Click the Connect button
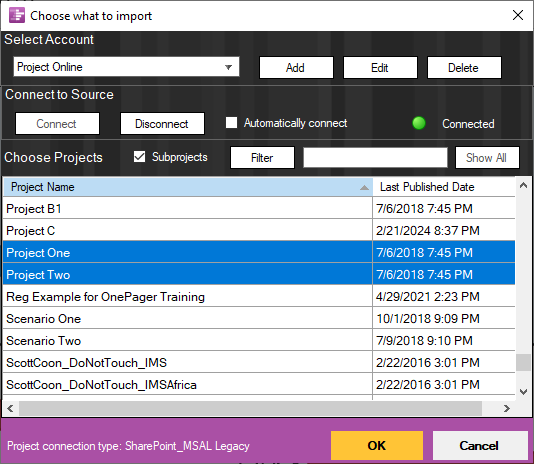This screenshot has width=534, height=464. tap(57, 124)
